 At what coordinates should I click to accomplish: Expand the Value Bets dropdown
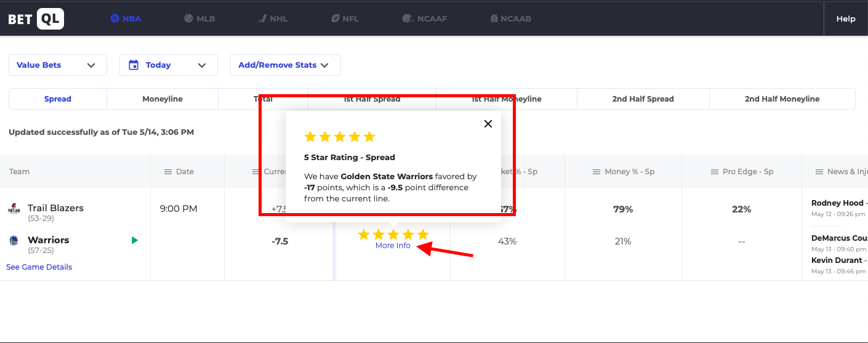(x=58, y=65)
